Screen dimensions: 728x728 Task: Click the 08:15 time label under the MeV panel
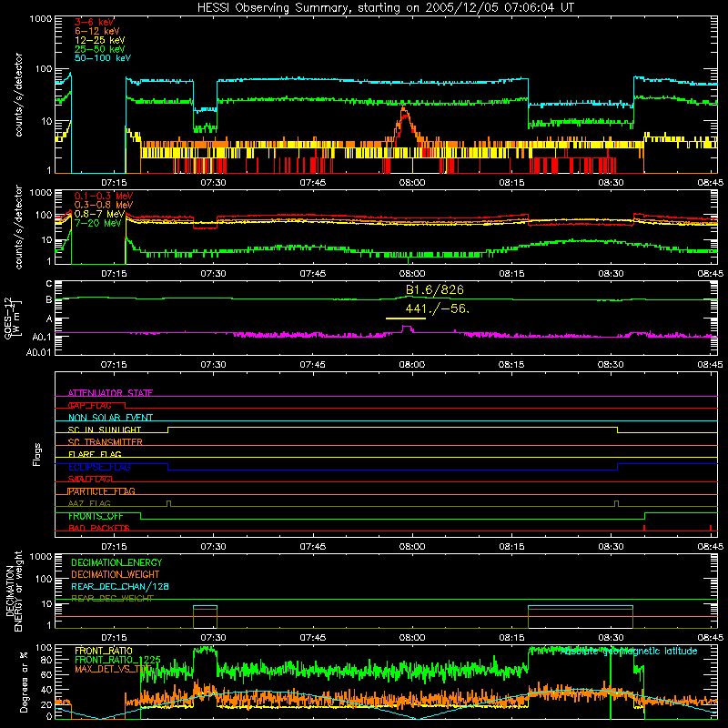pos(511,274)
